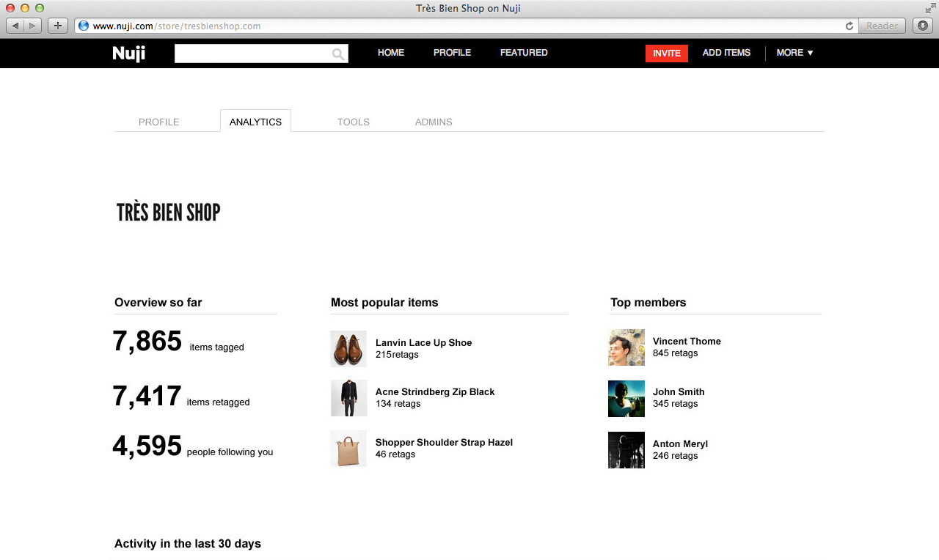Reload the page with refresh icon
939x560 pixels.
(x=850, y=26)
